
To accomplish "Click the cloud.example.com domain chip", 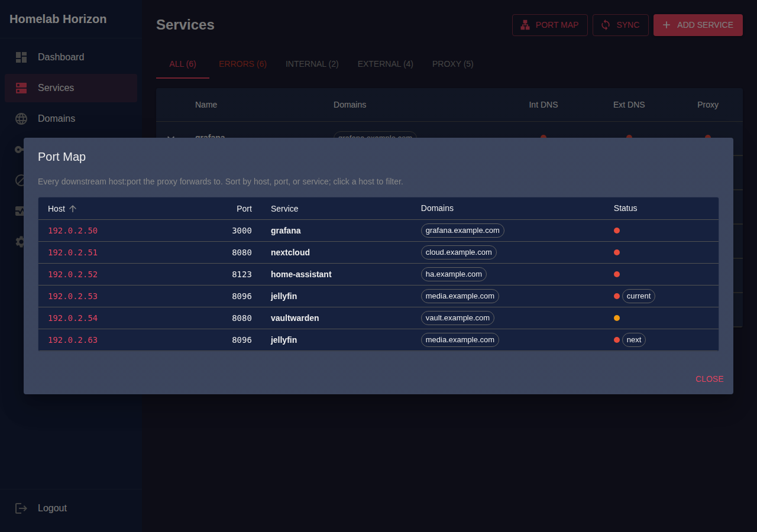I will [x=459, y=252].
